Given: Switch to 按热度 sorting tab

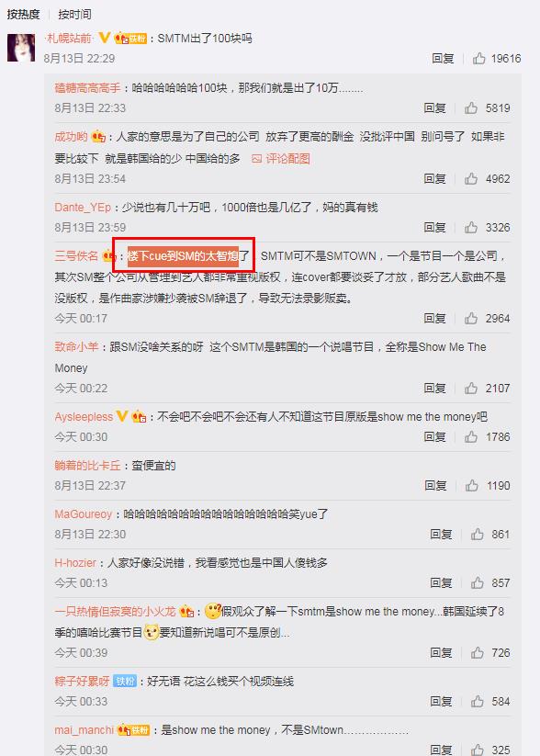Looking at the screenshot, I should tap(23, 15).
